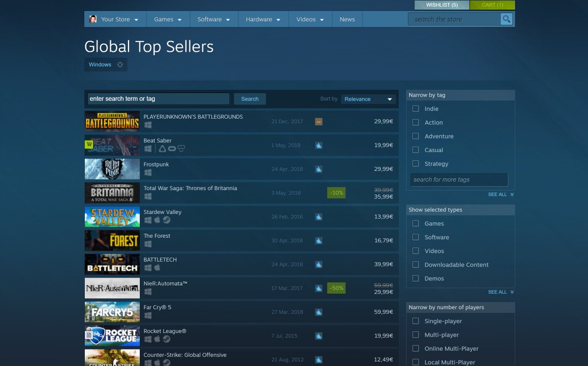Click the WISHLIST (5) button
This screenshot has height=366, width=588.
coord(442,5)
